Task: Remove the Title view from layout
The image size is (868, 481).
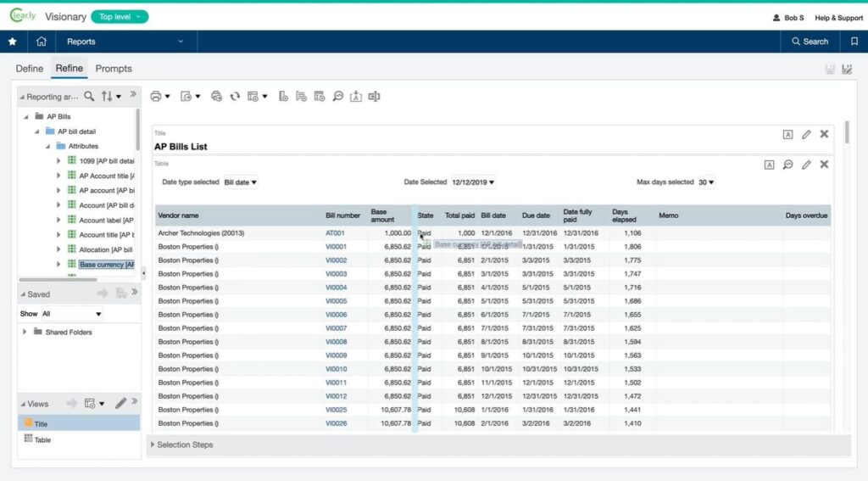Action: coord(824,134)
